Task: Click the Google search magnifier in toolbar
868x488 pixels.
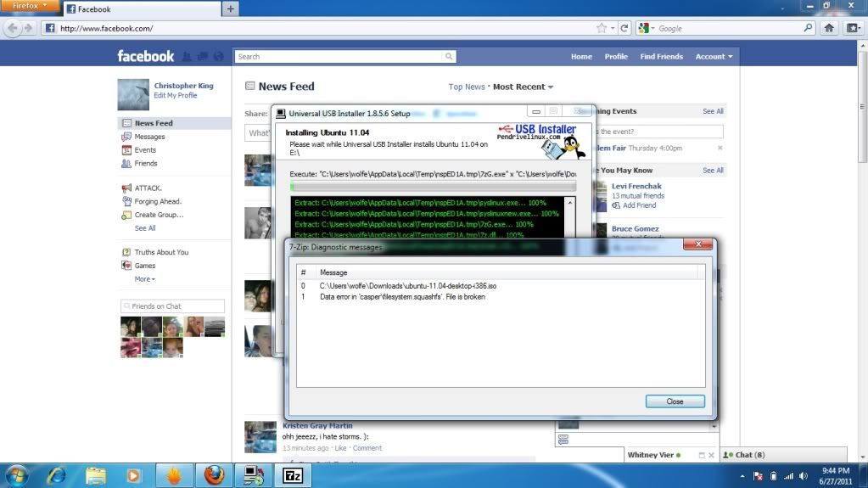Action: coord(808,28)
